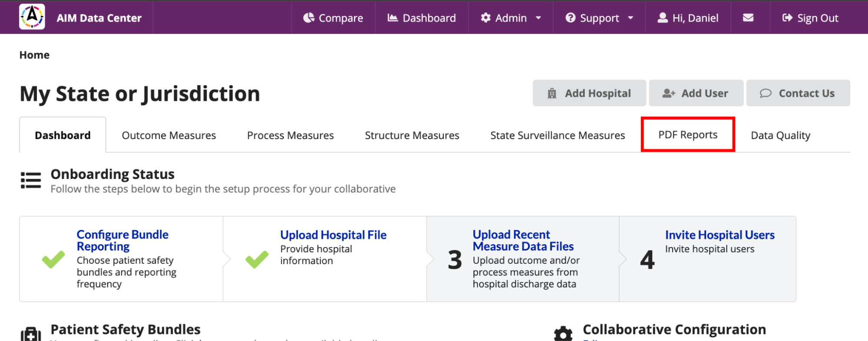868x341 pixels.
Task: Expand the Support dropdown arrow
Action: (x=630, y=18)
